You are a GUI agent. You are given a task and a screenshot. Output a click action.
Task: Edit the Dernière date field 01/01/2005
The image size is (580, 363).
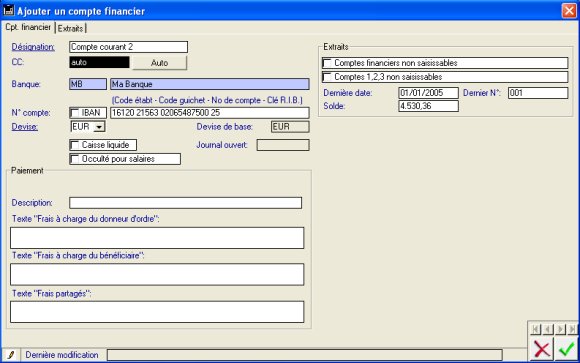click(428, 93)
